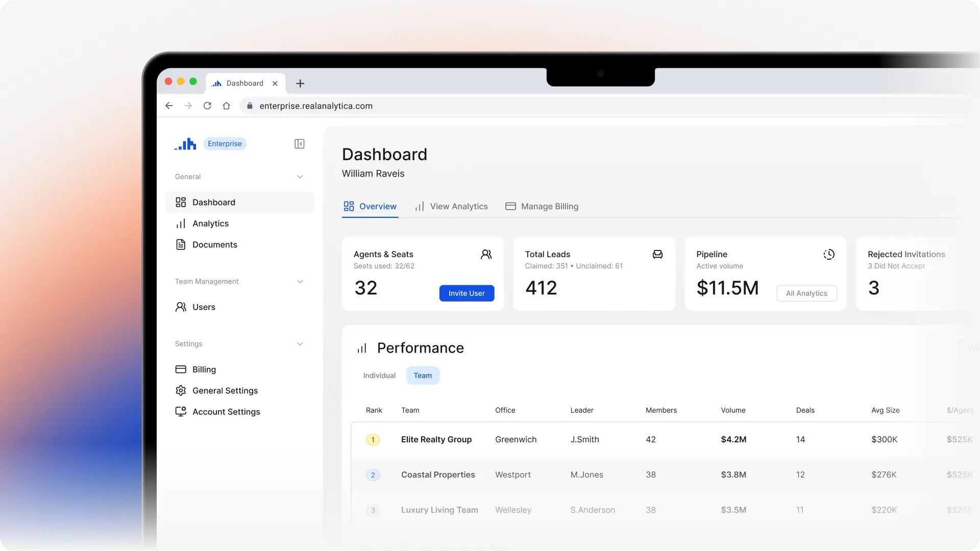Select the Dashboard grid icon in sidebar
The width and height of the screenshot is (980, 551).
181,202
